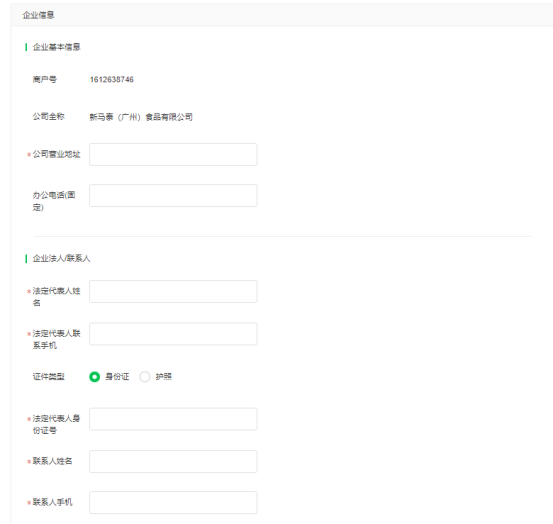The image size is (553, 524).
Task: Click the company name 新马泰（广州）食品有限公司
Action: point(141,117)
